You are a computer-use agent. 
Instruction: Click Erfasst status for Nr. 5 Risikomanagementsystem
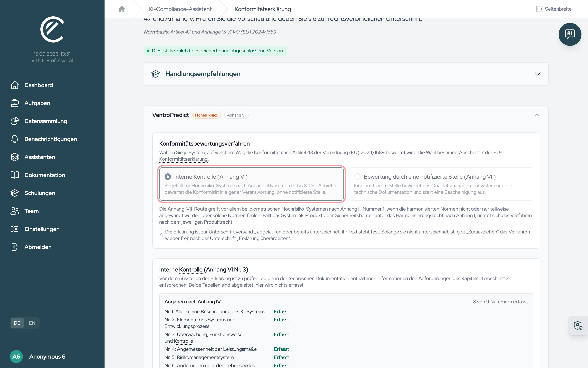281,358
